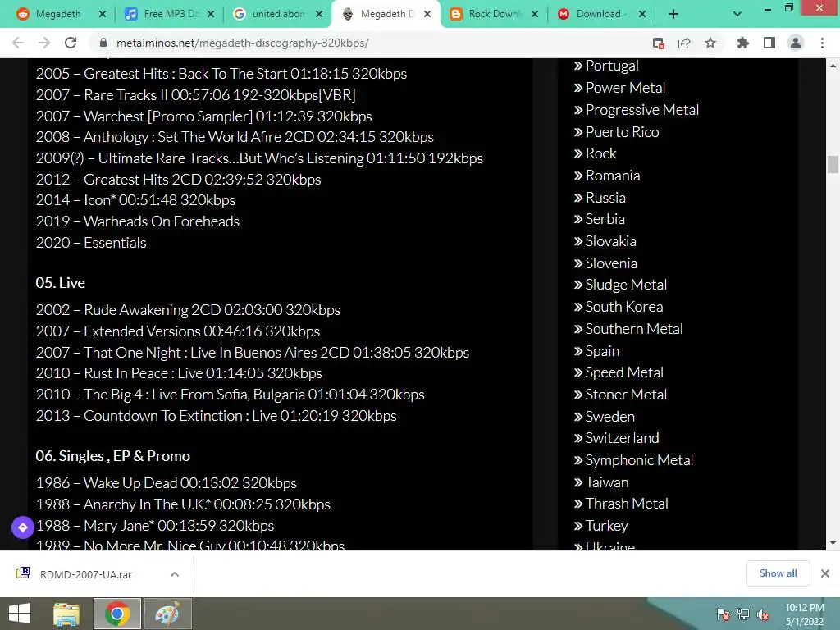This screenshot has height=630, width=840.
Task: Select the Megadeth Discography tab
Action: (x=386, y=14)
